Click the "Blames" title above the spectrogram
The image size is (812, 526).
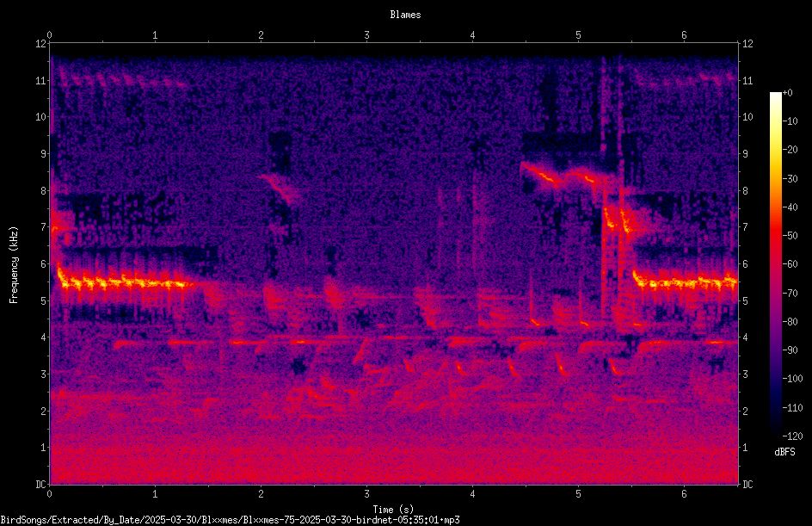coord(405,15)
